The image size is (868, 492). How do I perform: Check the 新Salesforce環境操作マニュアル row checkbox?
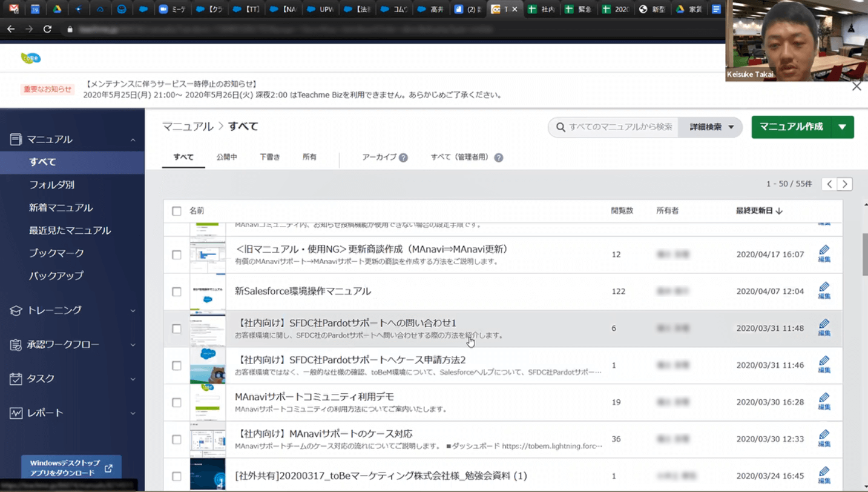177,292
